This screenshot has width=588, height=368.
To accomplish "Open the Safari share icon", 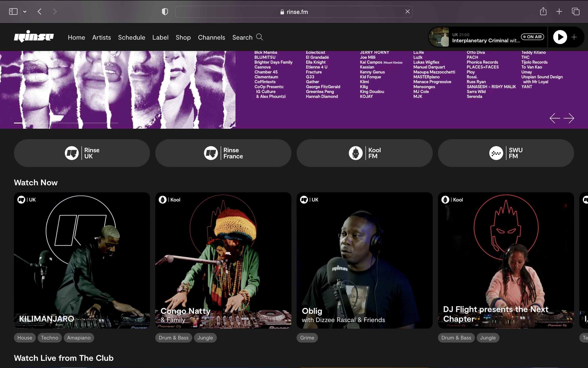I will click(543, 11).
